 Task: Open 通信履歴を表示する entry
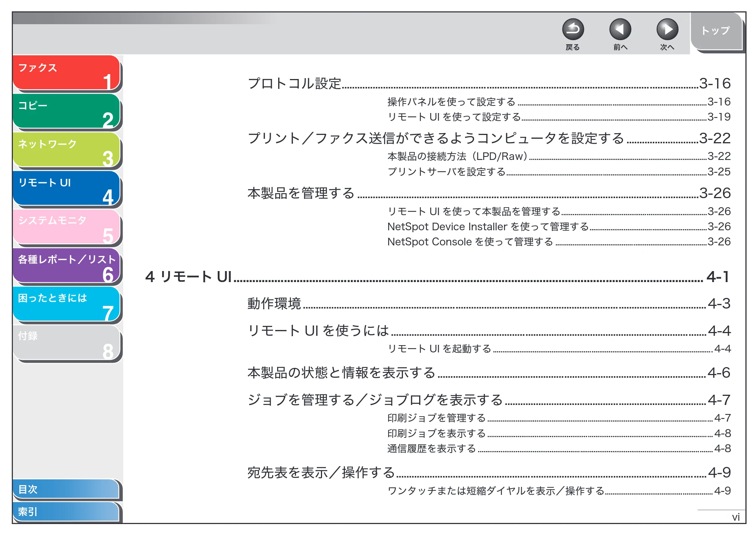[559, 448]
